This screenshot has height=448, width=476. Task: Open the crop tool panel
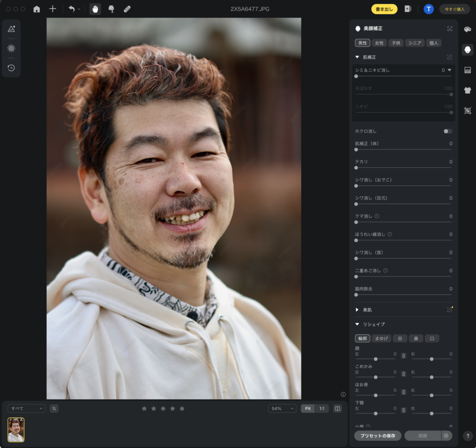(467, 111)
